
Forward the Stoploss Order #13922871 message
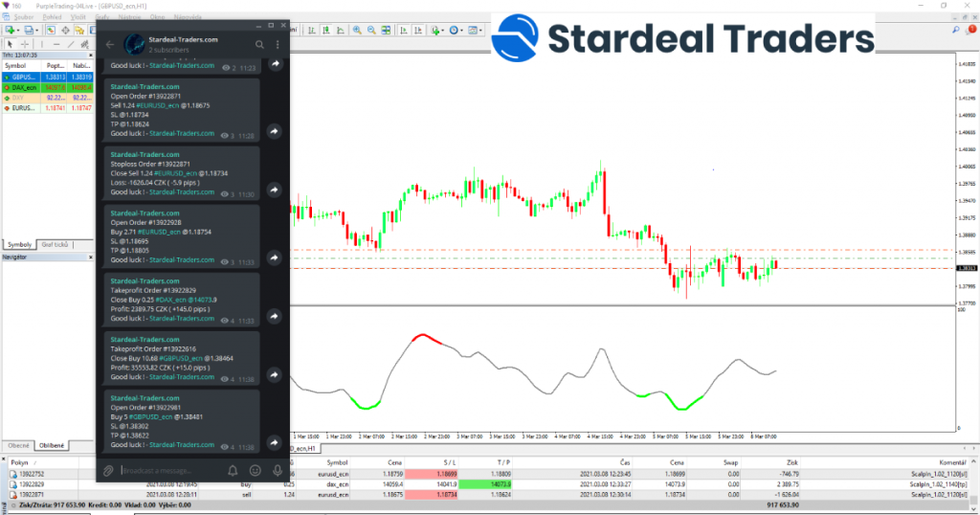point(275,190)
